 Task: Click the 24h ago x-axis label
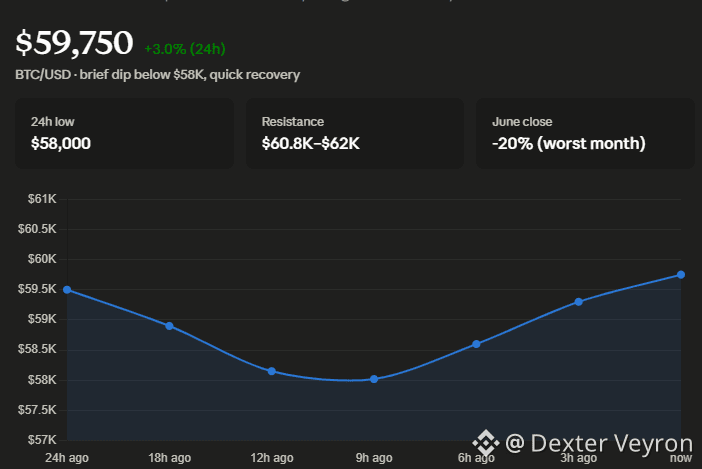click(67, 458)
